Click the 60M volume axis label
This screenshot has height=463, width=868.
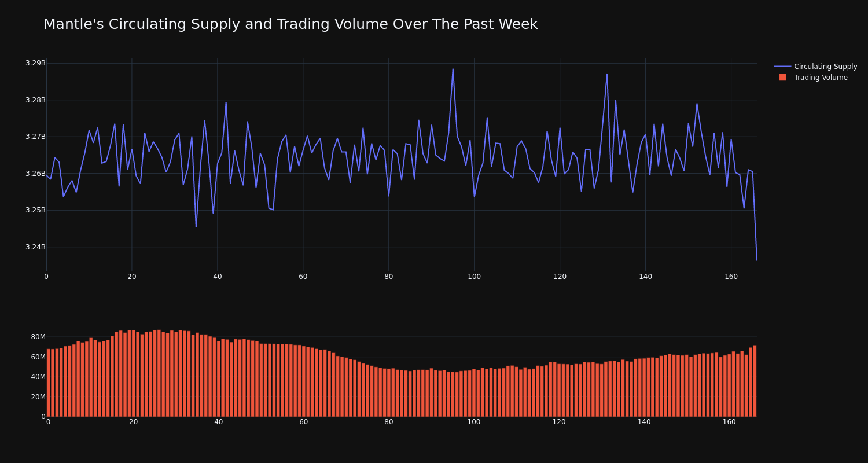coord(38,357)
